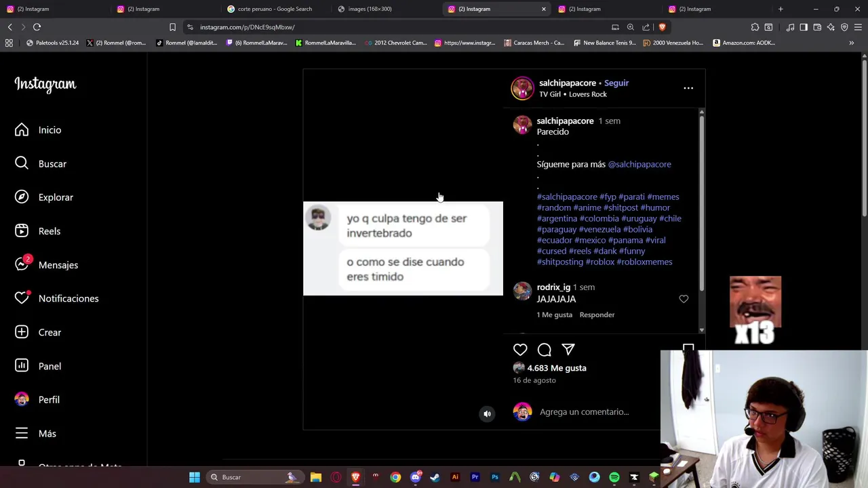View '1 Me gusta' on comment
The width and height of the screenshot is (868, 488).
pos(555,314)
